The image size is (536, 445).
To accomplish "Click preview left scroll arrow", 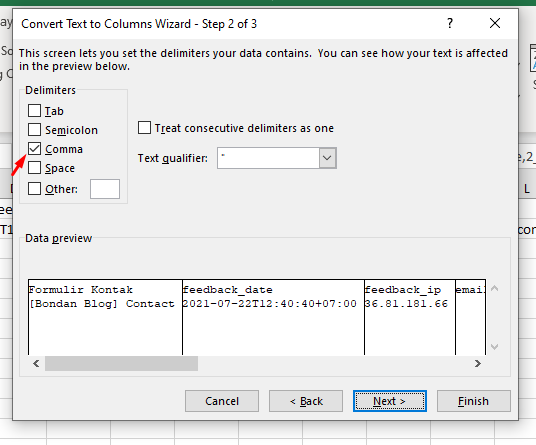I will [36, 363].
